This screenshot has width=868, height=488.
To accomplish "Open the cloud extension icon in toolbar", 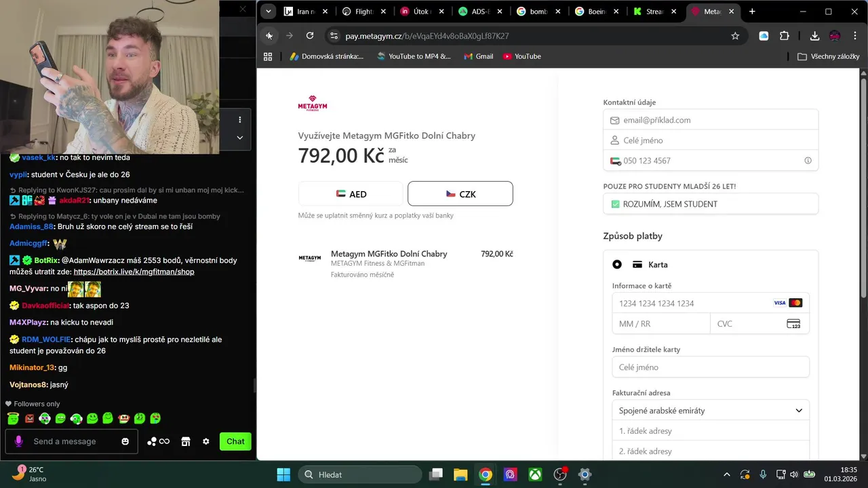I will tap(764, 36).
